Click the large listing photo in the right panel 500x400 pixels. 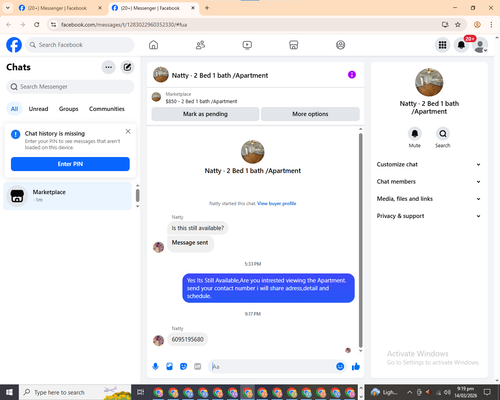429,82
